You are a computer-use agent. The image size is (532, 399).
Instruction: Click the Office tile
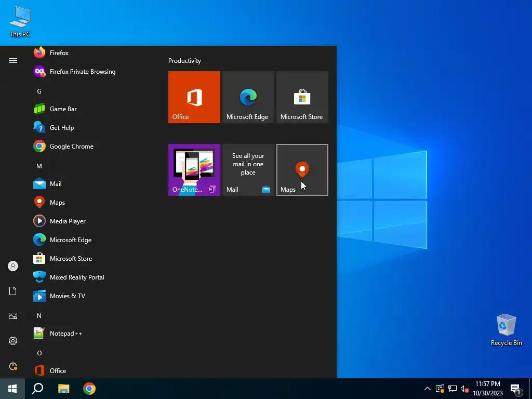point(194,97)
